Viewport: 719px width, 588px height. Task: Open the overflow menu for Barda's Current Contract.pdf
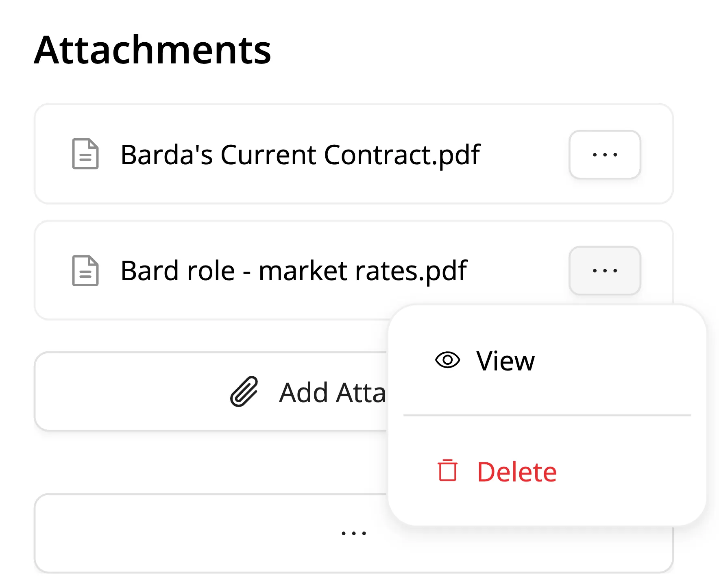(x=605, y=155)
